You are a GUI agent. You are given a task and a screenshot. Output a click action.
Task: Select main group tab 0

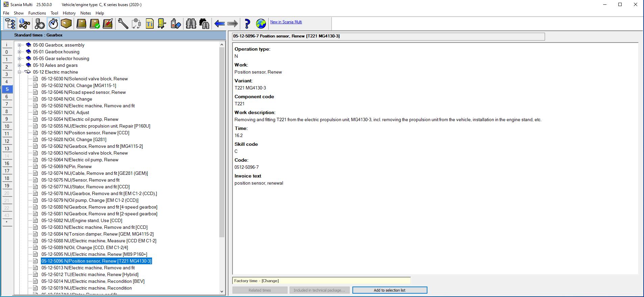pos(7,52)
